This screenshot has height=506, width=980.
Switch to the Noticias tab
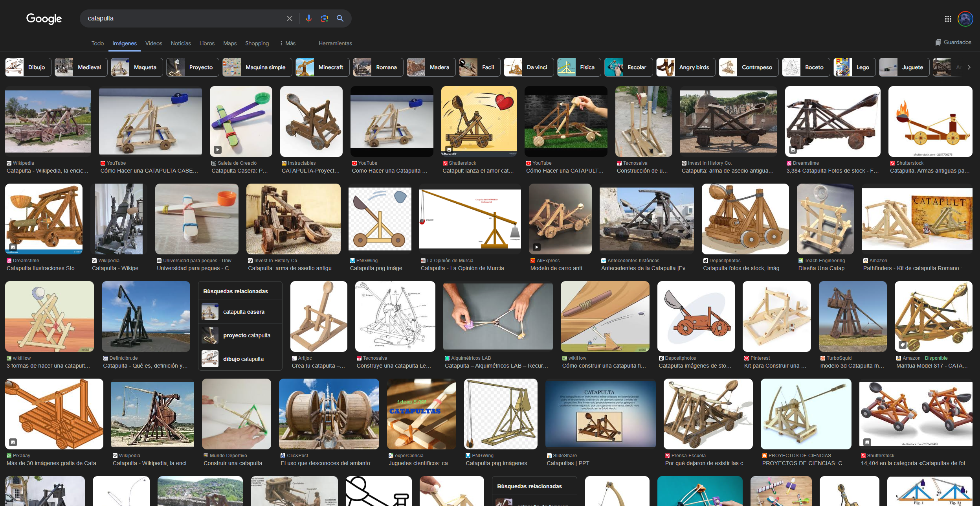(181, 43)
